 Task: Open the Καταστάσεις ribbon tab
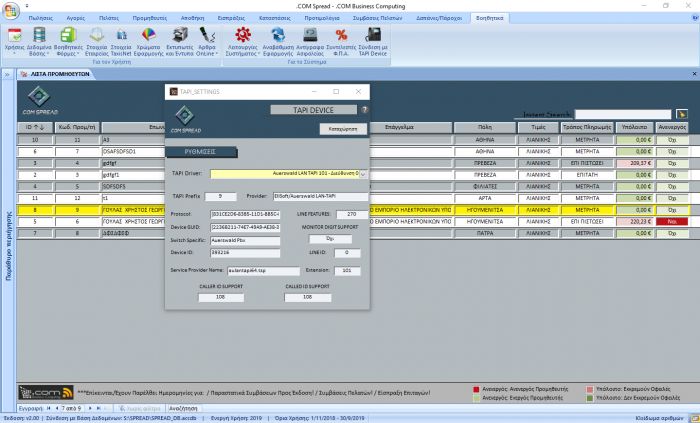click(x=275, y=18)
